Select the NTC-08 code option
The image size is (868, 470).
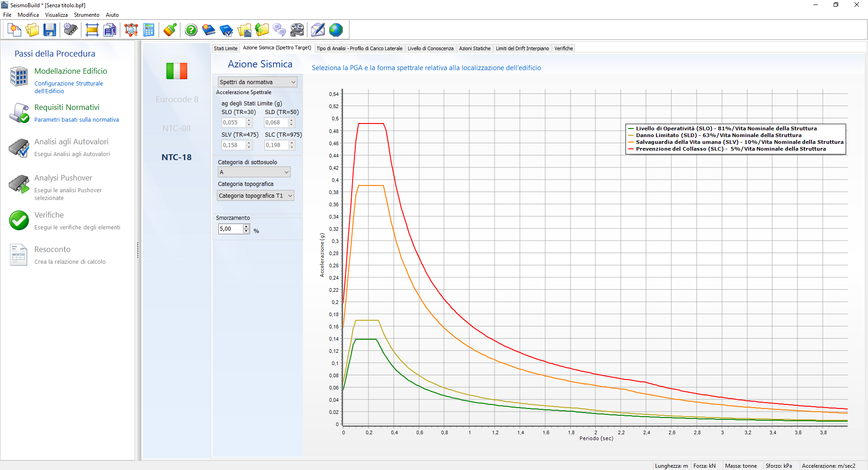pyautogui.click(x=176, y=128)
